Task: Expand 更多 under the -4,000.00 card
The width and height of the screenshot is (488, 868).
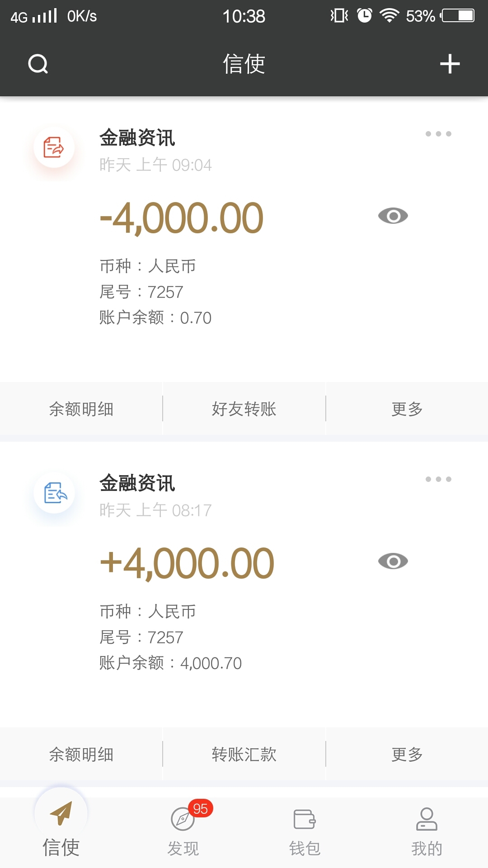Action: click(x=407, y=409)
